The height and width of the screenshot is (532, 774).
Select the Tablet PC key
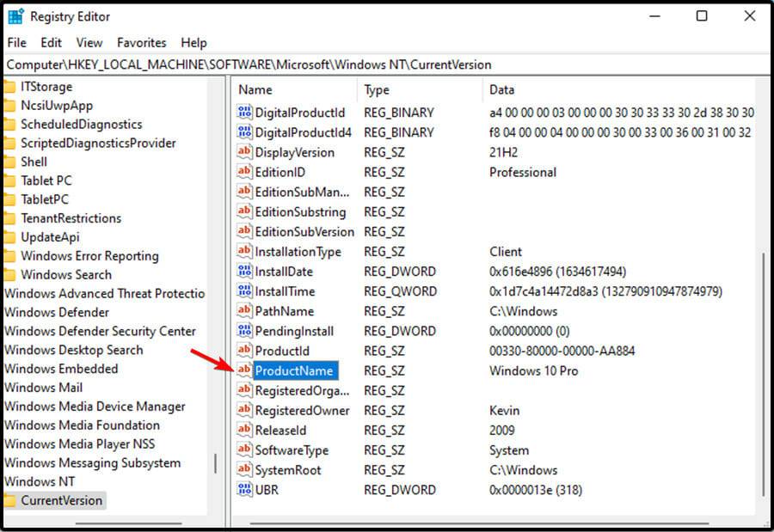46,180
